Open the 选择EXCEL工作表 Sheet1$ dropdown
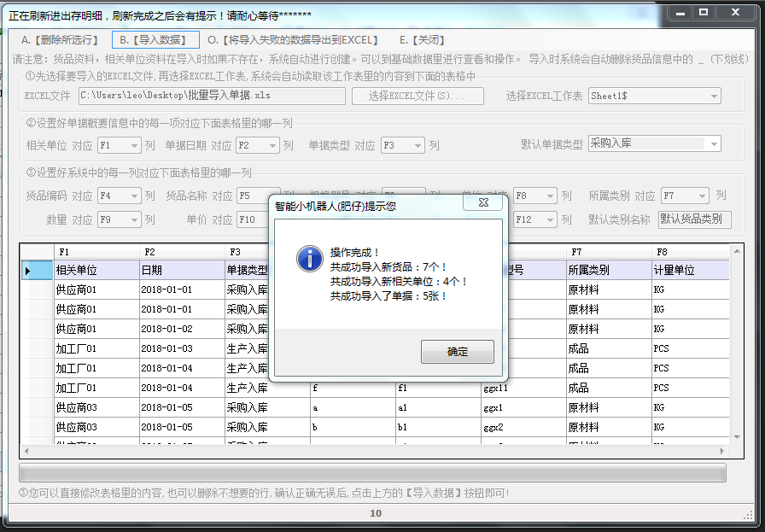The height and width of the screenshot is (532, 765). [x=713, y=96]
